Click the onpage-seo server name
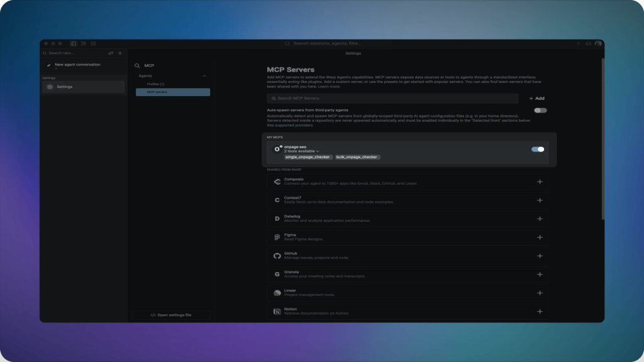Screen dimensions: 644x362 tap(296, 147)
